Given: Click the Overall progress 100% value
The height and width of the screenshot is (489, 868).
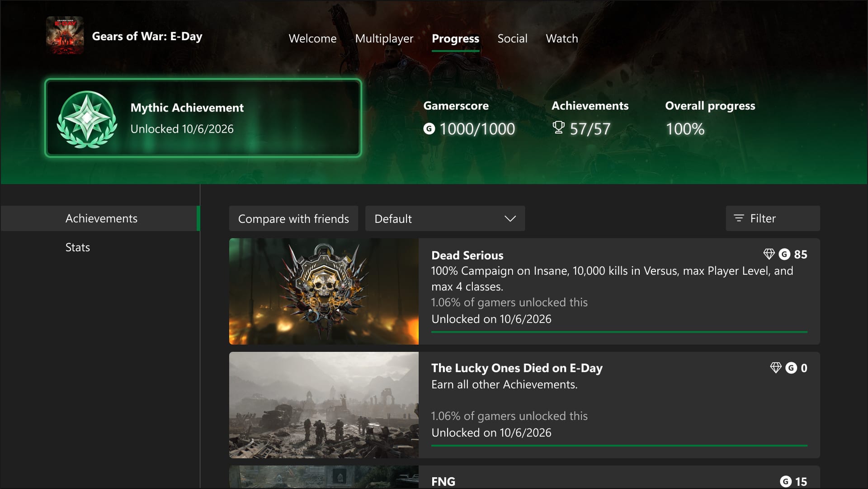Looking at the screenshot, I should click(685, 129).
